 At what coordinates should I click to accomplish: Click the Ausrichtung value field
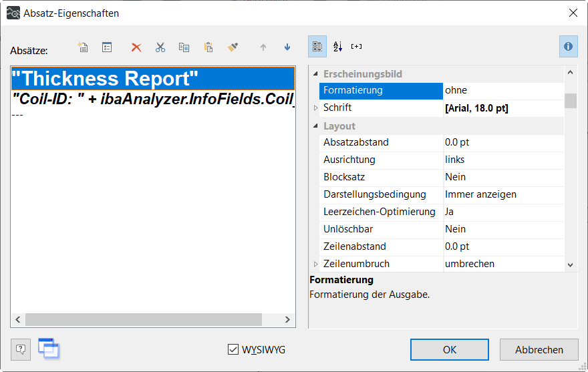(x=503, y=160)
